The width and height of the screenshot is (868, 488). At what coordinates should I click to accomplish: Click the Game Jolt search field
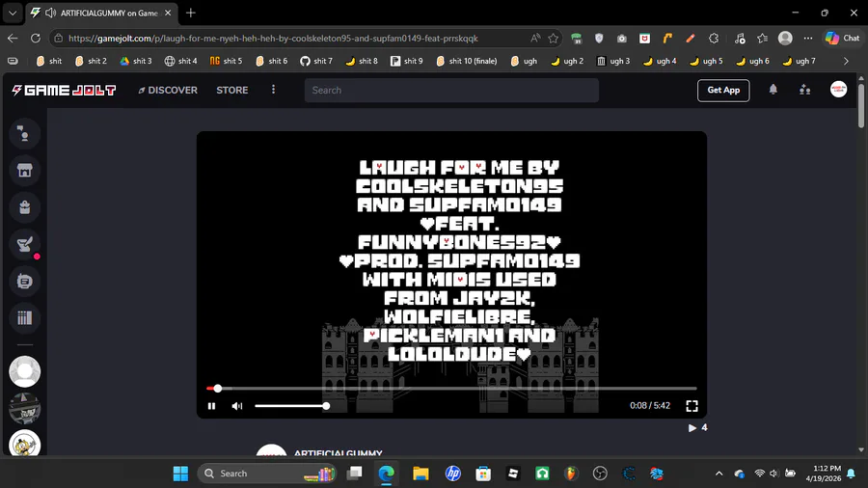pyautogui.click(x=451, y=91)
